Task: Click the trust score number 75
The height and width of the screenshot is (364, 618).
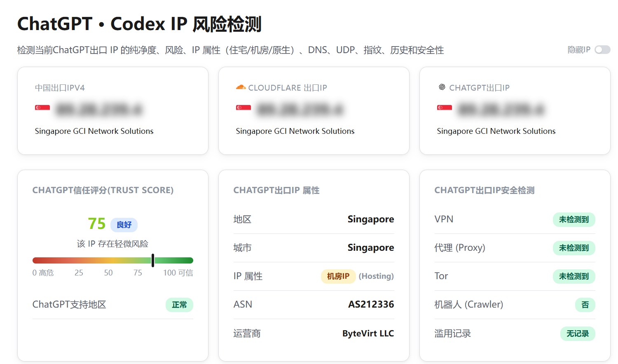Action: click(97, 224)
